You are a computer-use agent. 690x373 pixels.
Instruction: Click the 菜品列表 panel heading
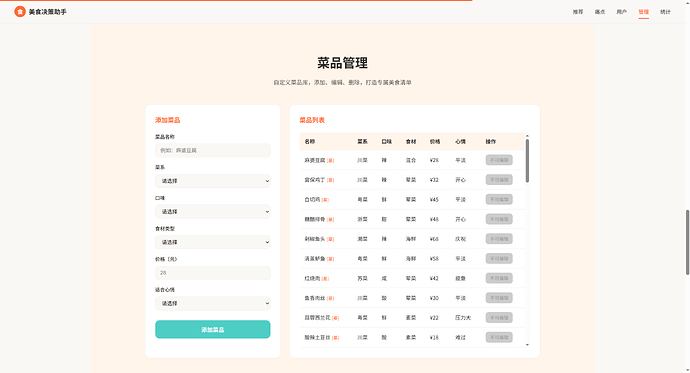click(312, 120)
